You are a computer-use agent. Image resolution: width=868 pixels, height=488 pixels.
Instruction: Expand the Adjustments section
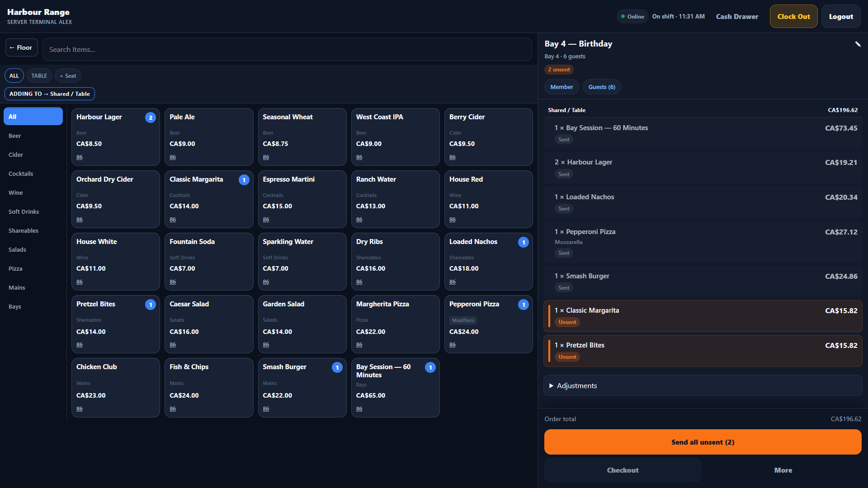703,385
